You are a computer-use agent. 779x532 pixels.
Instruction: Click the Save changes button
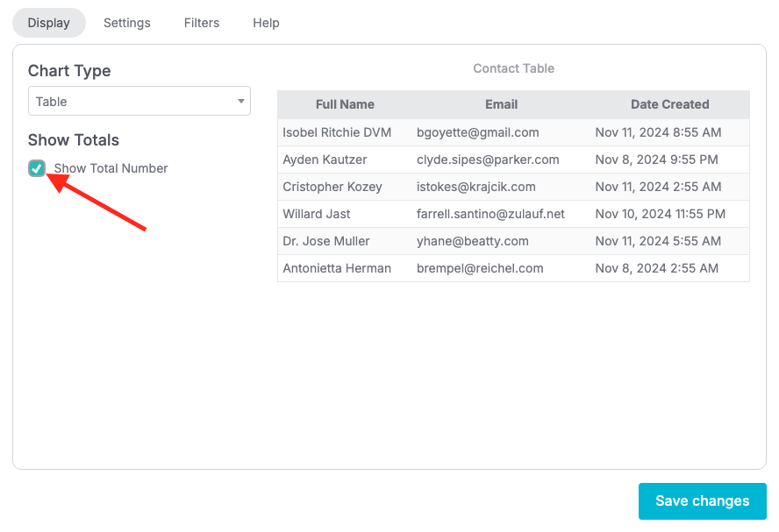[702, 500]
